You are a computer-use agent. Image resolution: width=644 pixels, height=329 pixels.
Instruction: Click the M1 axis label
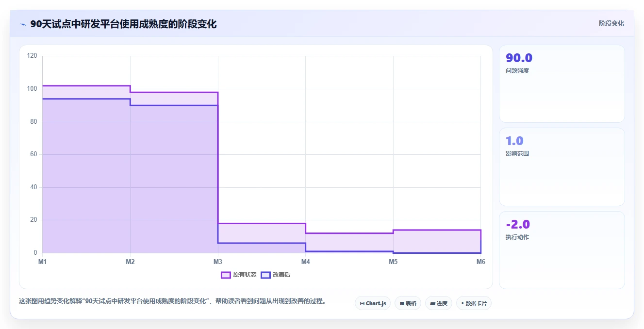(x=43, y=262)
